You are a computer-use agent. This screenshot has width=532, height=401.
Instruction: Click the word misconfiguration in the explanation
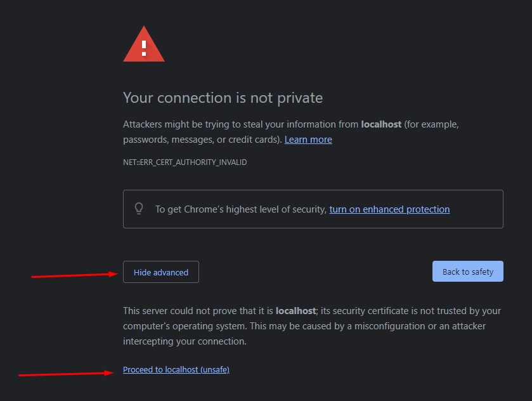pyautogui.click(x=390, y=326)
